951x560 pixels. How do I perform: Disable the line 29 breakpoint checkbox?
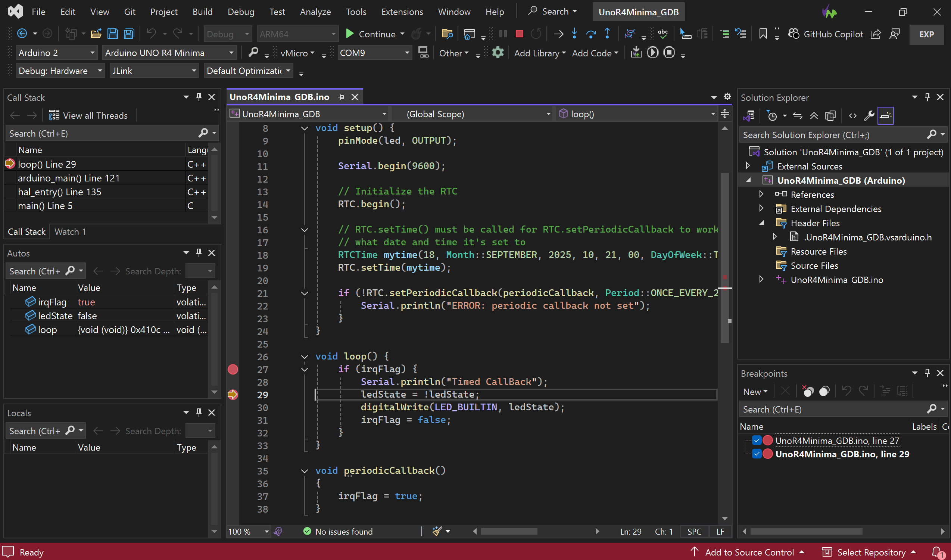[x=756, y=454]
